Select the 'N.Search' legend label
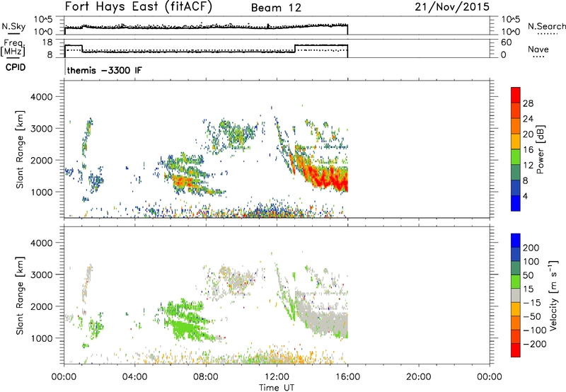This screenshot has width=566, height=392. point(546,26)
